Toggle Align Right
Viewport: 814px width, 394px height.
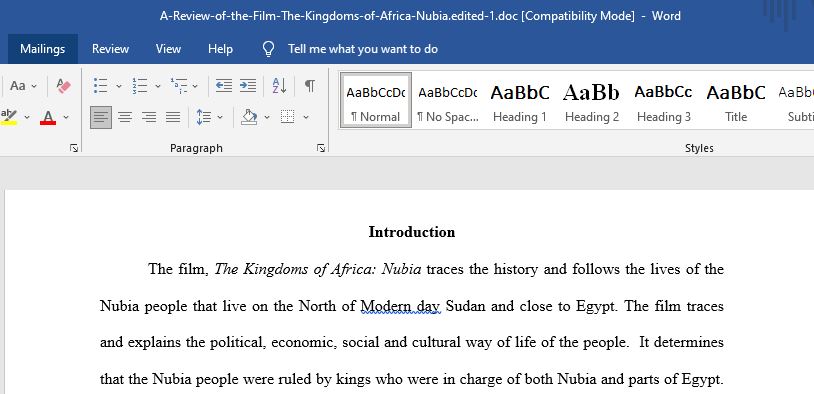[x=149, y=117]
